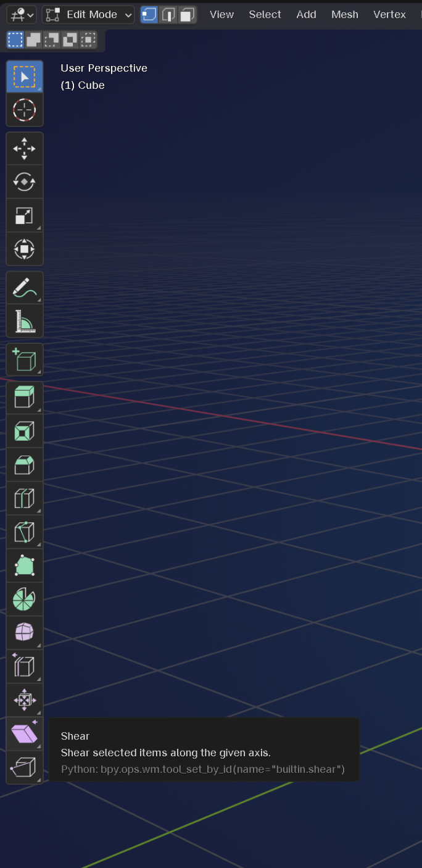This screenshot has height=868, width=422.
Task: Choose the Annotate pencil tool
Action: (24, 288)
